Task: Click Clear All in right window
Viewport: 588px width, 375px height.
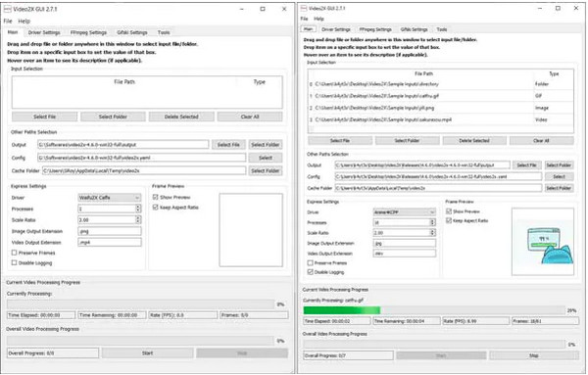Action: (x=541, y=141)
